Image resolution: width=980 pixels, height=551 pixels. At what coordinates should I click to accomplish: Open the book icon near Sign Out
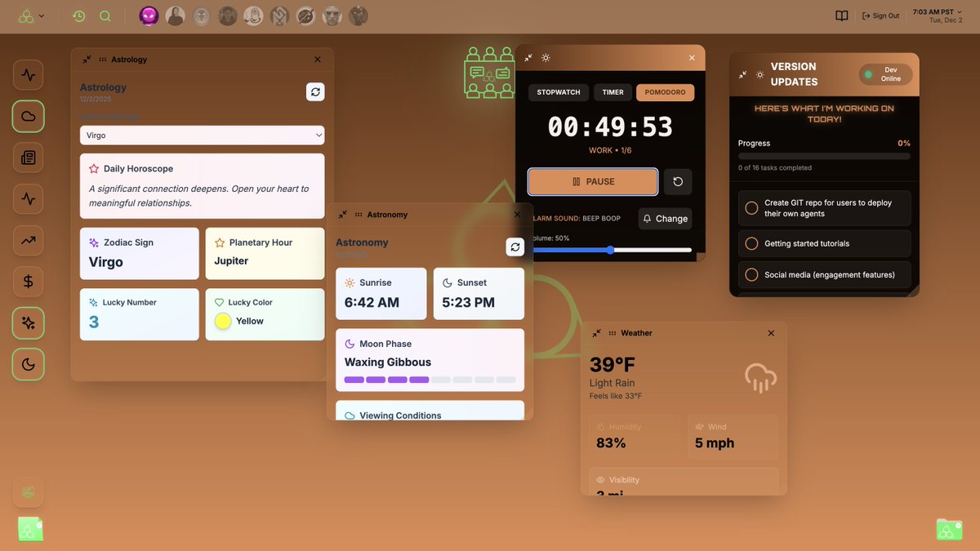point(842,16)
